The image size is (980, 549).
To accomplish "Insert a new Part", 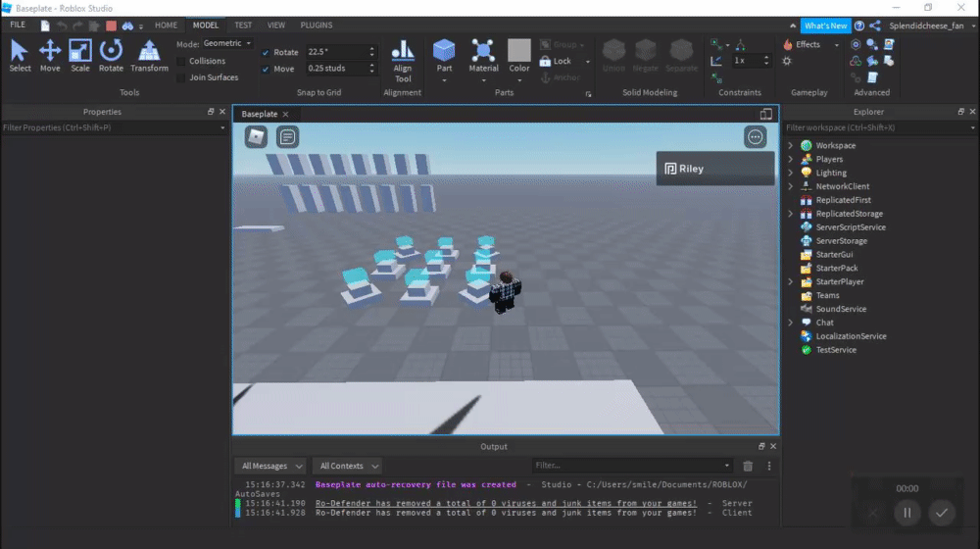I will point(444,56).
